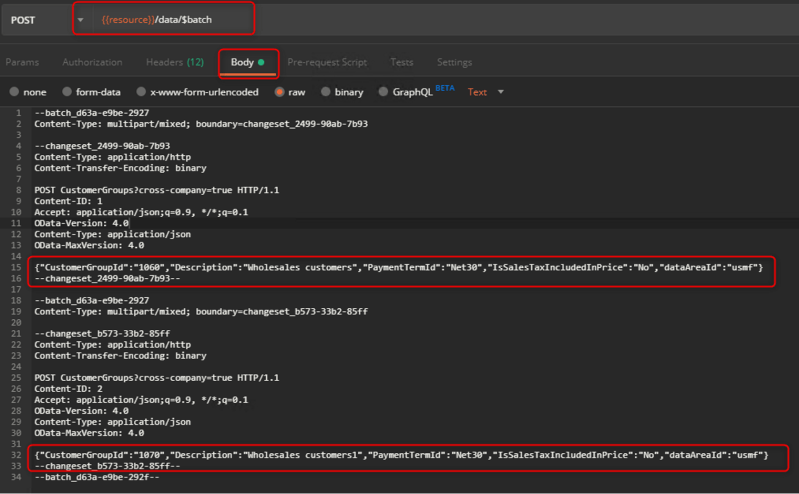Click line number 32 in the gutter
799x494 pixels.
16,455
